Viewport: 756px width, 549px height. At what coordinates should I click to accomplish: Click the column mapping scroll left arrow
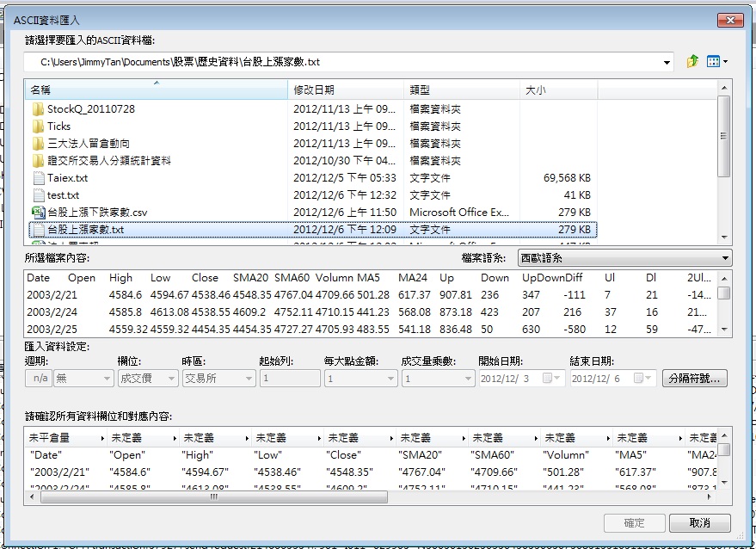click(x=32, y=497)
